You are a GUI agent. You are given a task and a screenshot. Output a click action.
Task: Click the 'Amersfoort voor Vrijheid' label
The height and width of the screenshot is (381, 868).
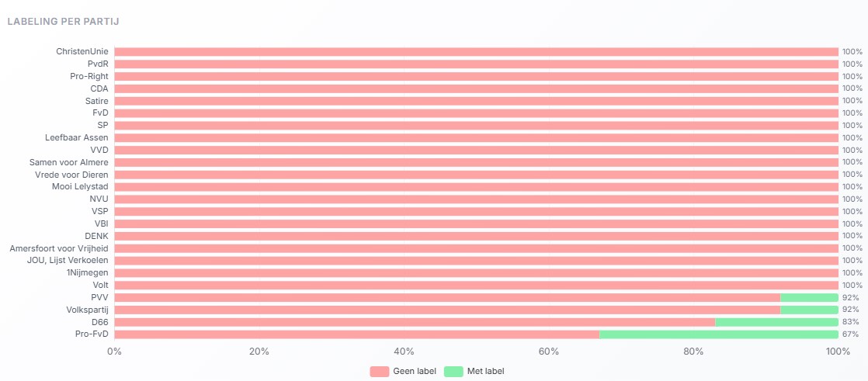click(x=59, y=248)
